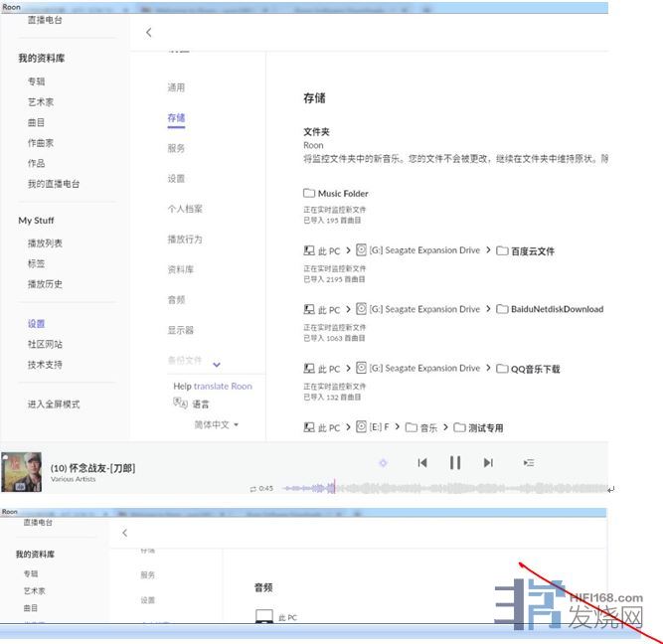663x644 pixels.
Task: Select 专辑 under 我的资料库
Action: pyautogui.click(x=36, y=81)
